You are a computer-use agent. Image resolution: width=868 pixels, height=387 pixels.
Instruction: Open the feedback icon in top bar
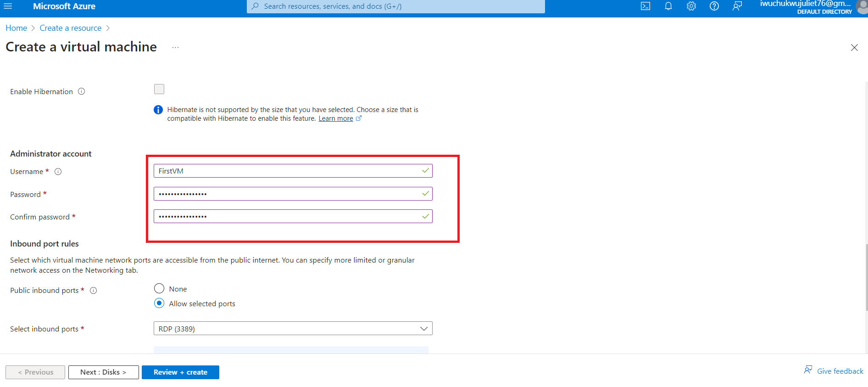[x=737, y=6]
